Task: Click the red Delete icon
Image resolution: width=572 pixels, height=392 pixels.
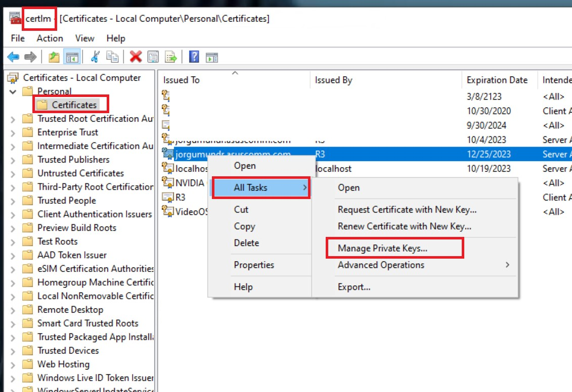Action: point(135,57)
